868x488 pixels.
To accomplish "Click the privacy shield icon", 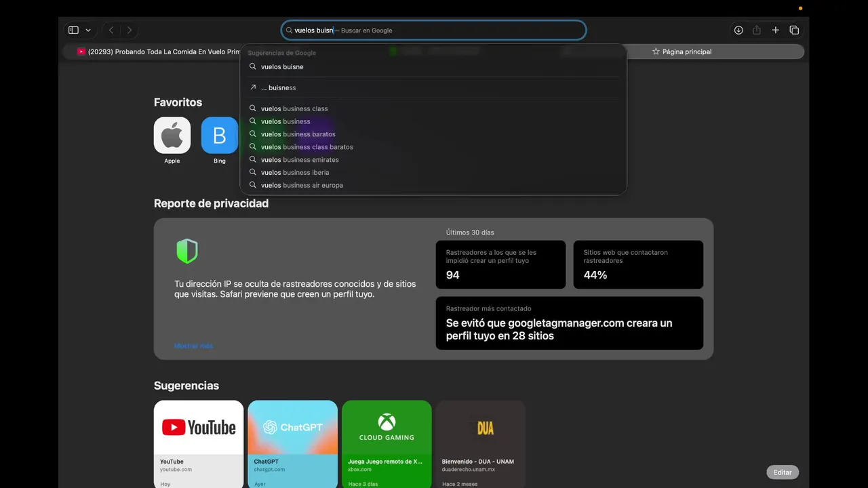I will pos(187,251).
